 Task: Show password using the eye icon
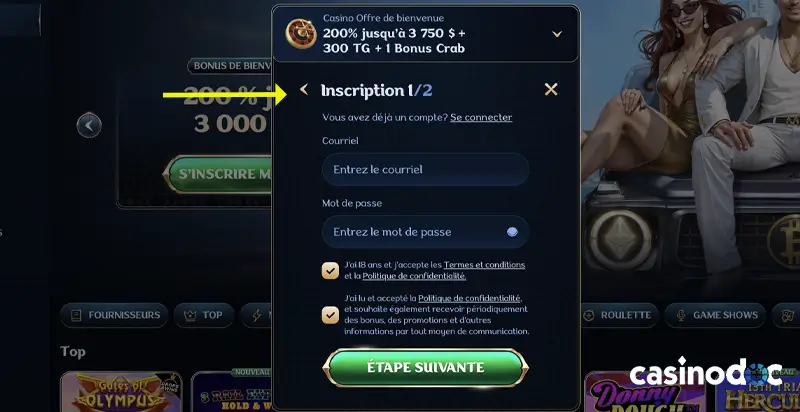(x=512, y=232)
